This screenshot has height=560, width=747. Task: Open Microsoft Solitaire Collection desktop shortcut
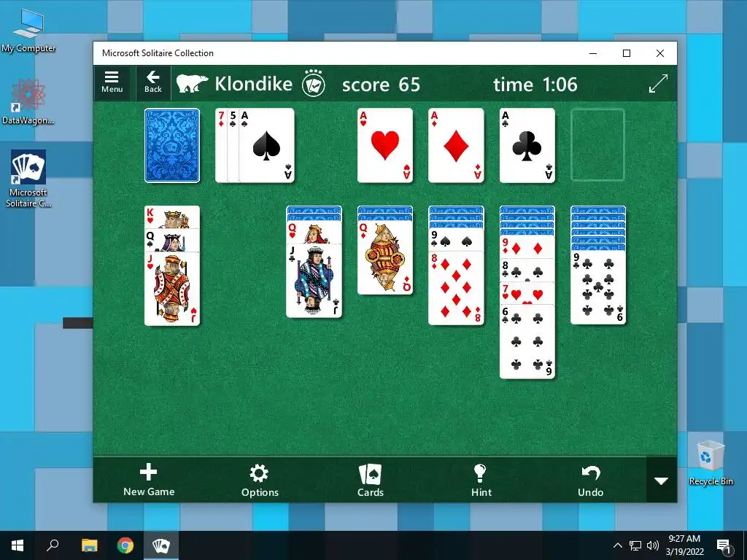(28, 179)
